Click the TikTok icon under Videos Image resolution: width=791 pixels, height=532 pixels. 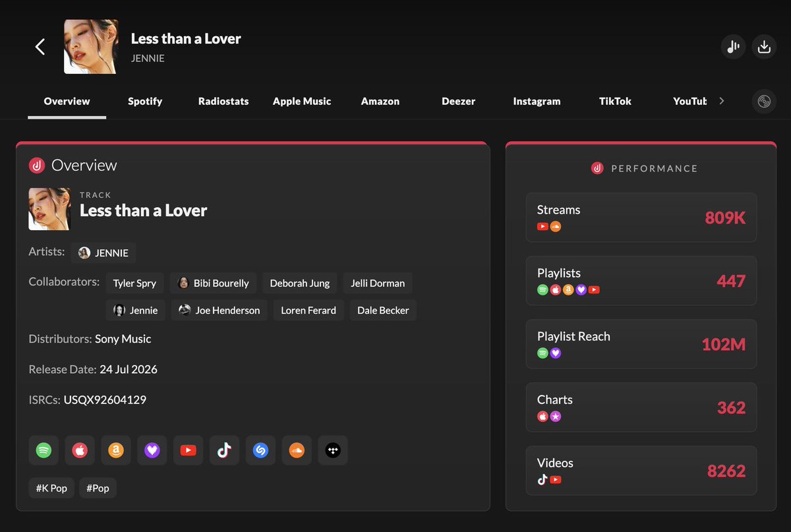[542, 479]
